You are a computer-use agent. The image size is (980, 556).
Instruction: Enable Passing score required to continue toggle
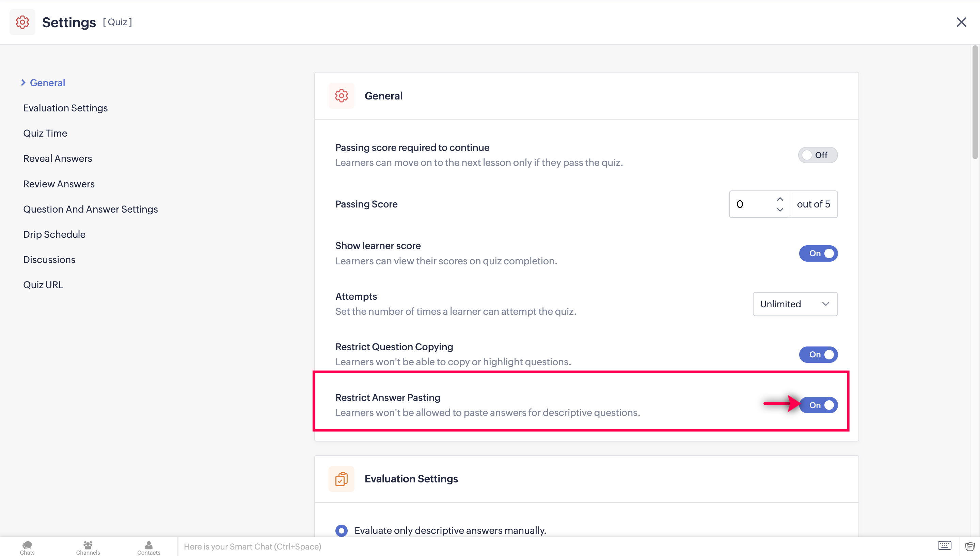[818, 155]
